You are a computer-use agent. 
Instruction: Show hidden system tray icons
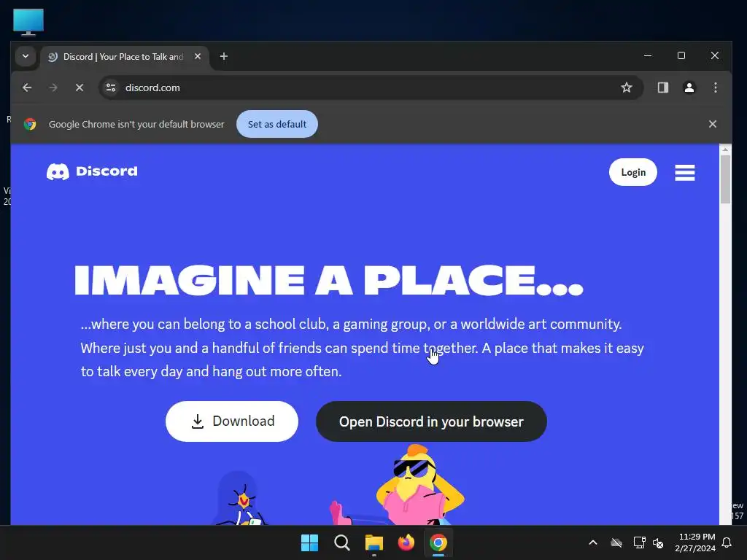[x=593, y=542]
